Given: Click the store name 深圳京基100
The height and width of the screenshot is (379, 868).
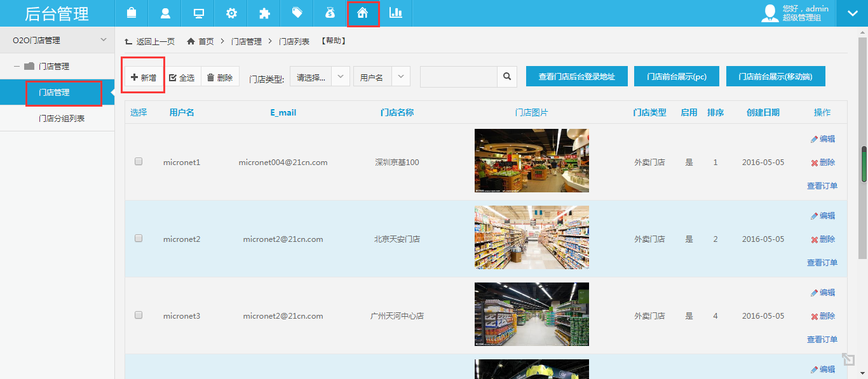Looking at the screenshot, I should 397,163.
